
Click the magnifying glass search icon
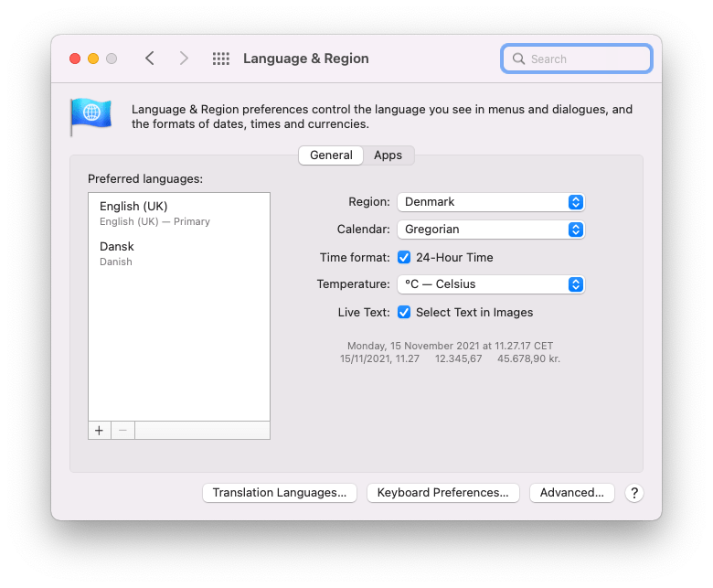tap(518, 59)
